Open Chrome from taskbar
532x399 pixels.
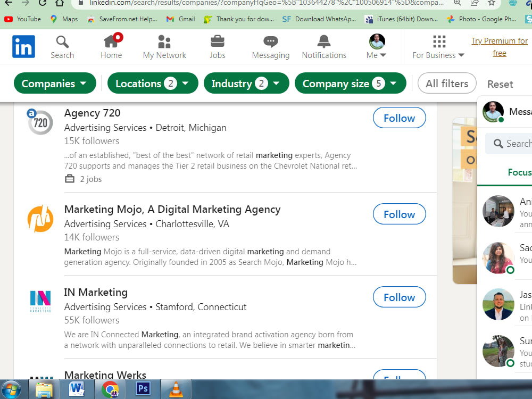(110, 389)
